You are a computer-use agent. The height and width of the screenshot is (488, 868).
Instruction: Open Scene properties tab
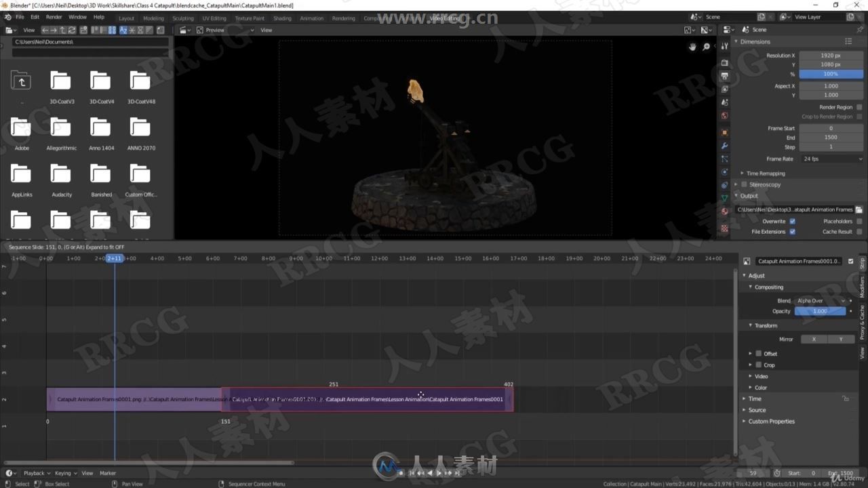(x=725, y=102)
